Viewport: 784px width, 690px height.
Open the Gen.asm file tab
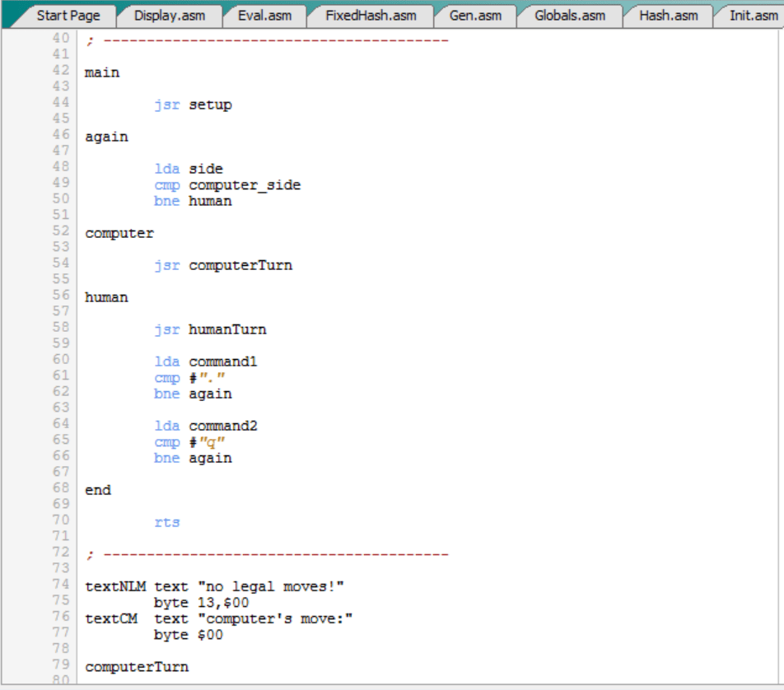point(476,15)
